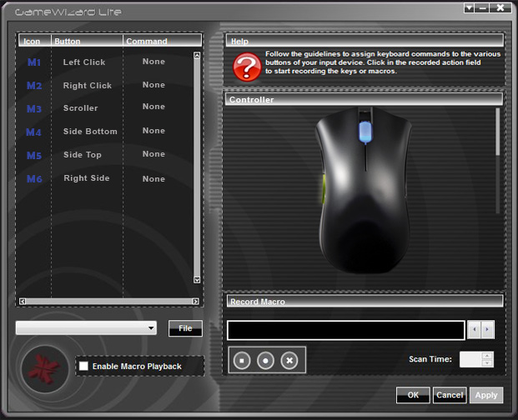Image resolution: width=518 pixels, height=420 pixels.
Task: Confirm with the OK button
Action: [x=413, y=395]
